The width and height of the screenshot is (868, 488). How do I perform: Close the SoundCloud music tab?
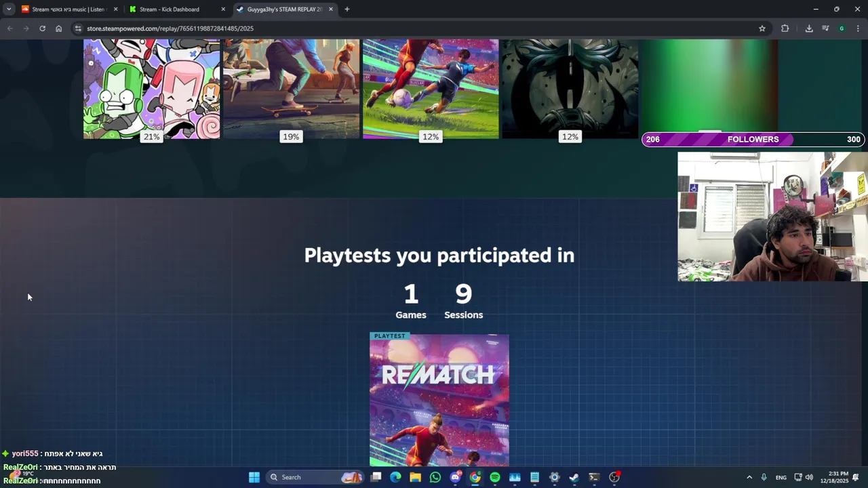(115, 9)
